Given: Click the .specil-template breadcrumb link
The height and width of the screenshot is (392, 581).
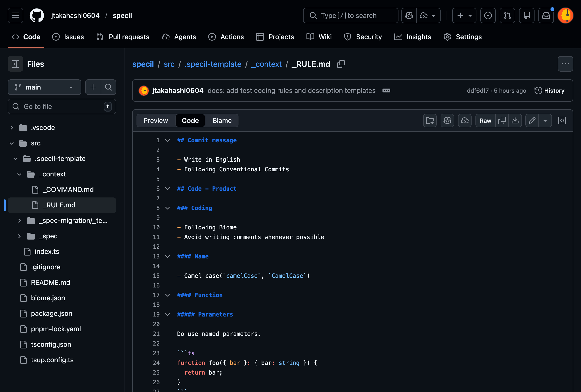Looking at the screenshot, I should (213, 64).
